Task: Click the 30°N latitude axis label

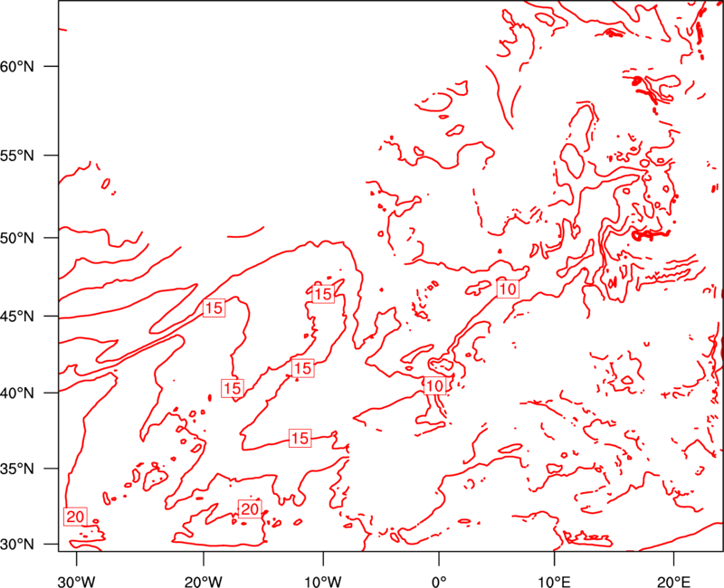Action: [16, 545]
